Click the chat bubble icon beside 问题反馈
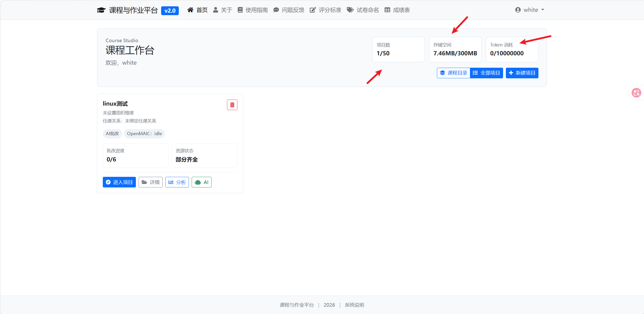Image resolution: width=644 pixels, height=314 pixels. coord(276,10)
